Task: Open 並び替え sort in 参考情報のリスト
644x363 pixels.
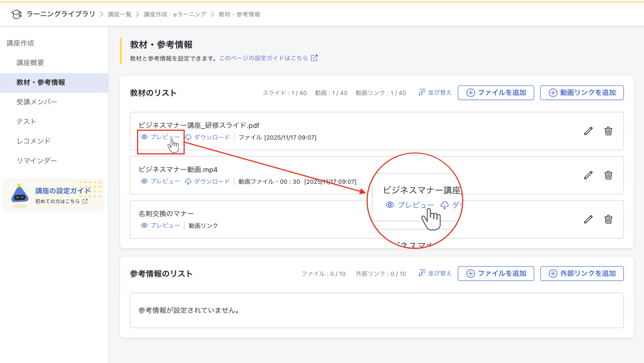Action: 435,273
